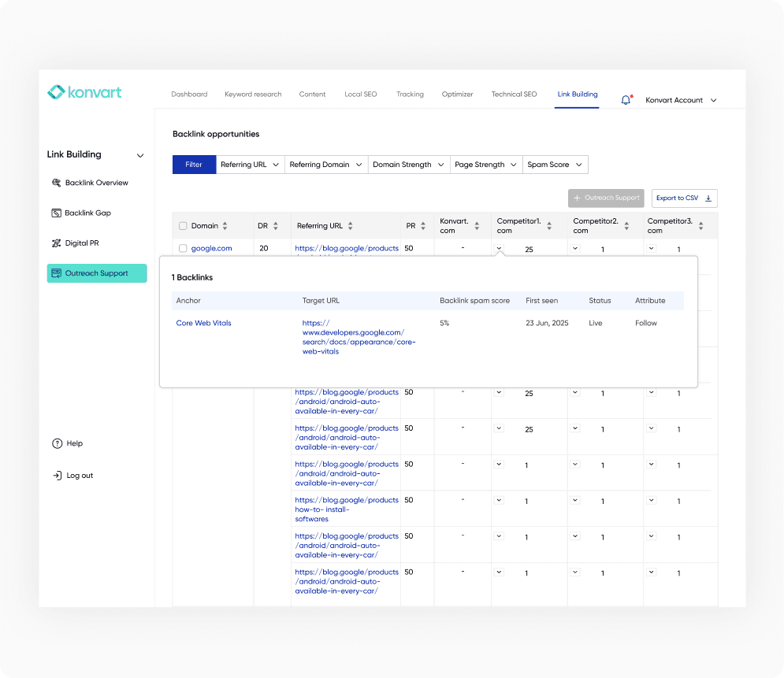This screenshot has width=784, height=678.
Task: Click the Digital PR sidebar icon
Action: [57, 243]
